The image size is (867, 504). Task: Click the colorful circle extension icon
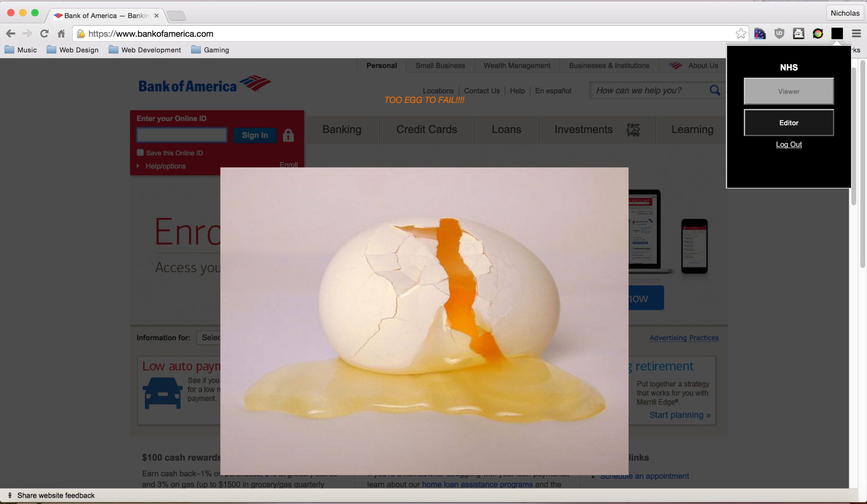pos(818,34)
